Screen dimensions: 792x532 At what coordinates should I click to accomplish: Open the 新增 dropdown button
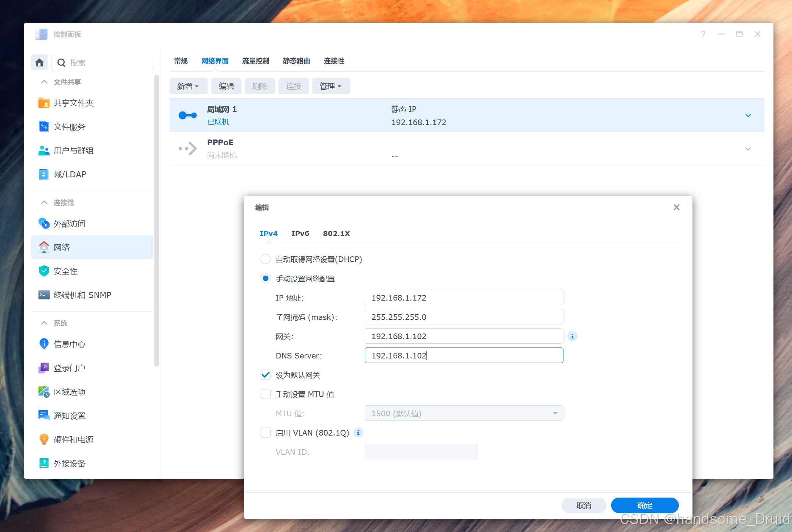[x=188, y=86]
